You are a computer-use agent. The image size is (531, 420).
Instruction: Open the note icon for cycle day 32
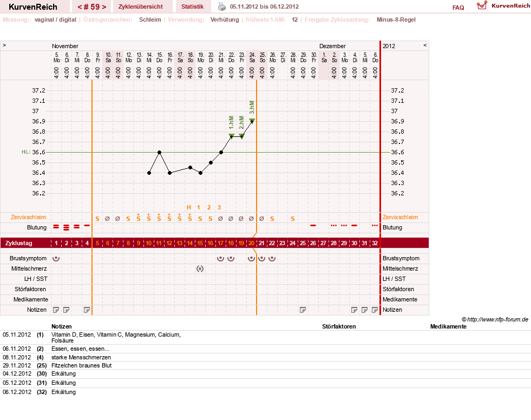tap(375, 310)
